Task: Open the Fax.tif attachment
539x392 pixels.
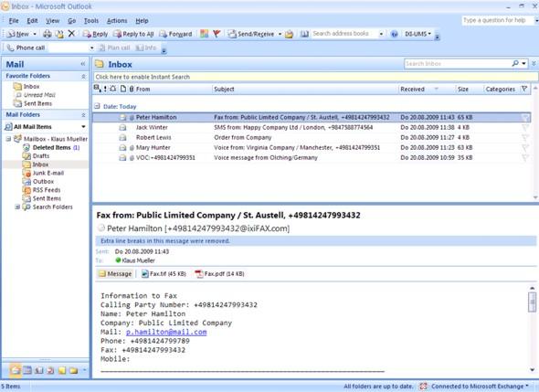Action: pos(164,274)
